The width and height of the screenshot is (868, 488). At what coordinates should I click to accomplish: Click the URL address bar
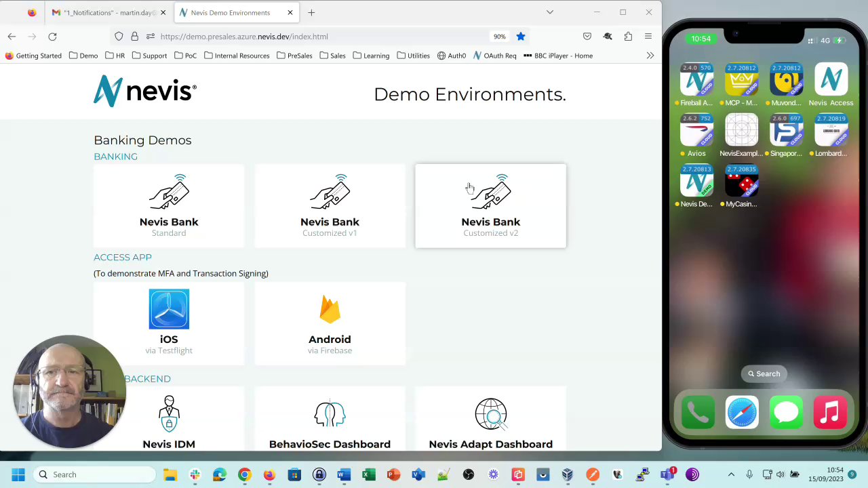coord(319,37)
